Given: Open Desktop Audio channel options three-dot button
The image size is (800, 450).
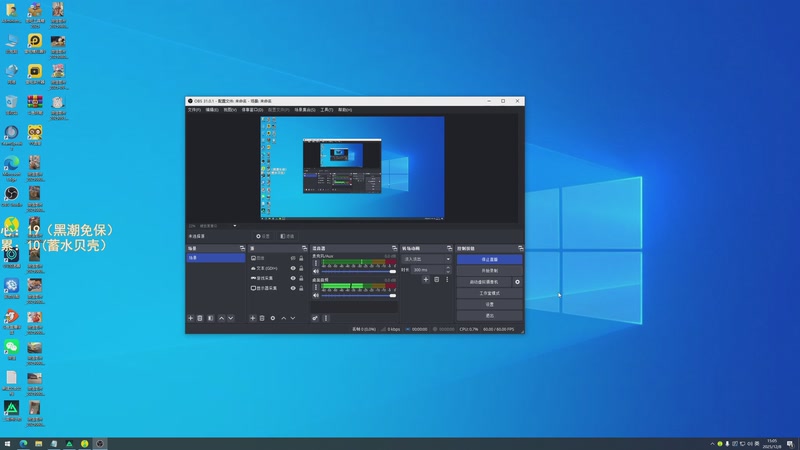Looking at the screenshot, I should 315,287.
